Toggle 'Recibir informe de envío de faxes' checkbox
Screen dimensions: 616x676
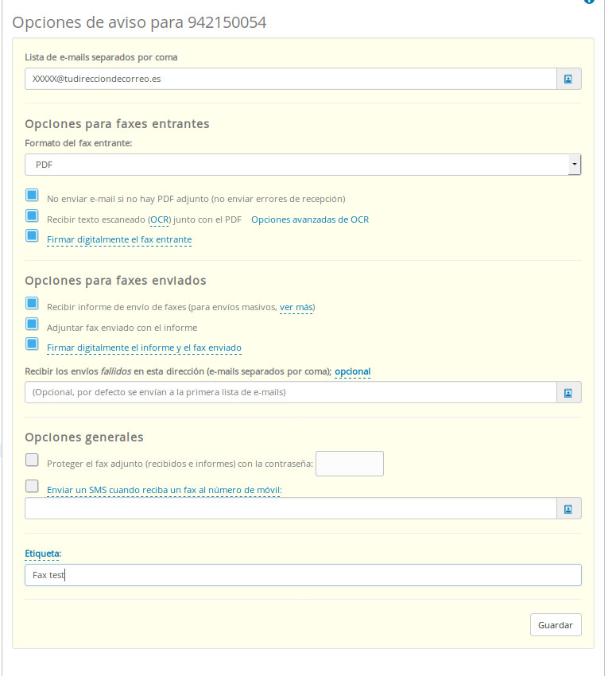click(x=32, y=303)
